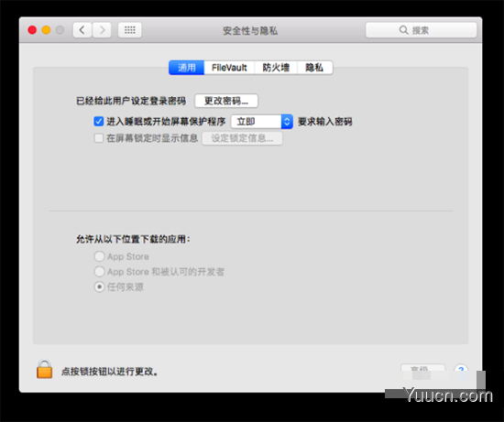Open the 立即 password delay dropdown

click(262, 122)
